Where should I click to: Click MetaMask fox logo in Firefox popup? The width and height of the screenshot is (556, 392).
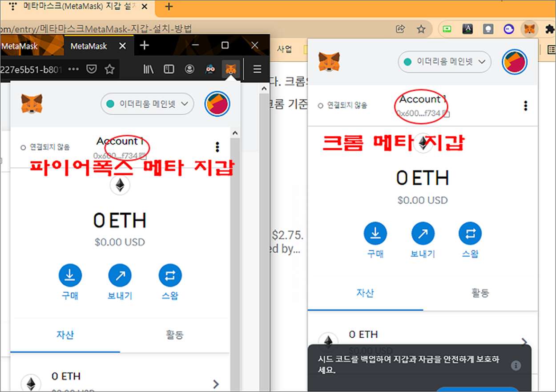tap(32, 104)
